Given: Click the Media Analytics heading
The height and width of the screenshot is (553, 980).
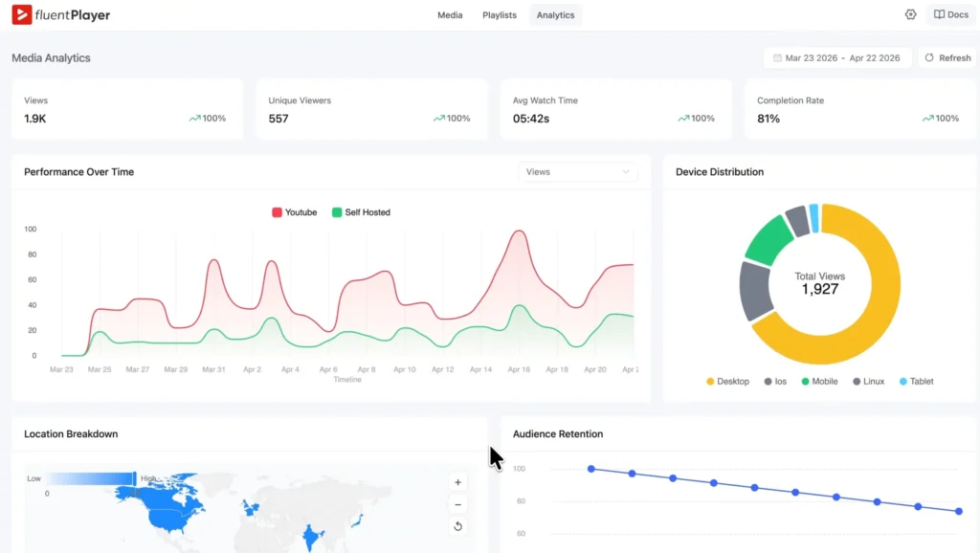Looking at the screenshot, I should pos(52,58).
